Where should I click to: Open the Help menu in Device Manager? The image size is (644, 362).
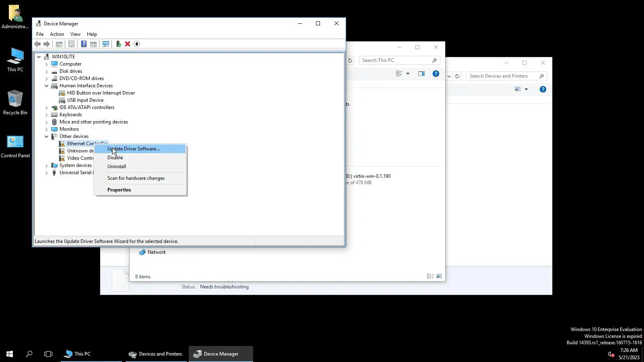point(92,34)
